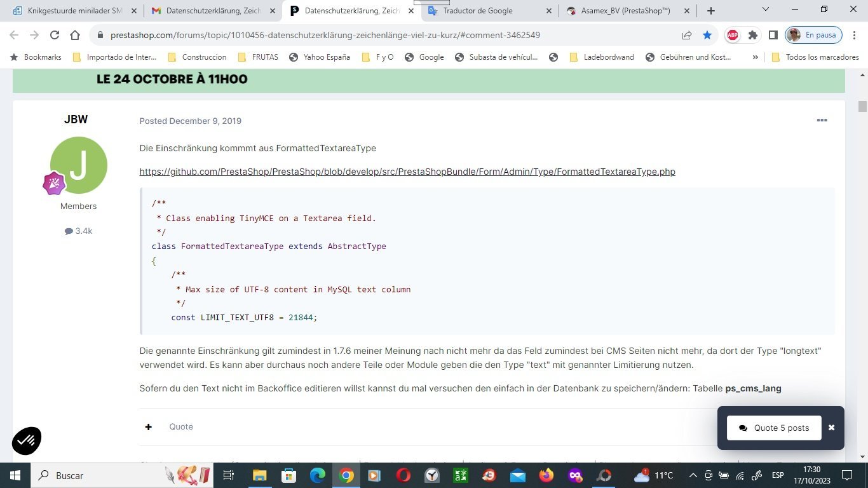Open the FRUTAS bookmark folder
The height and width of the screenshot is (488, 868).
(258, 57)
